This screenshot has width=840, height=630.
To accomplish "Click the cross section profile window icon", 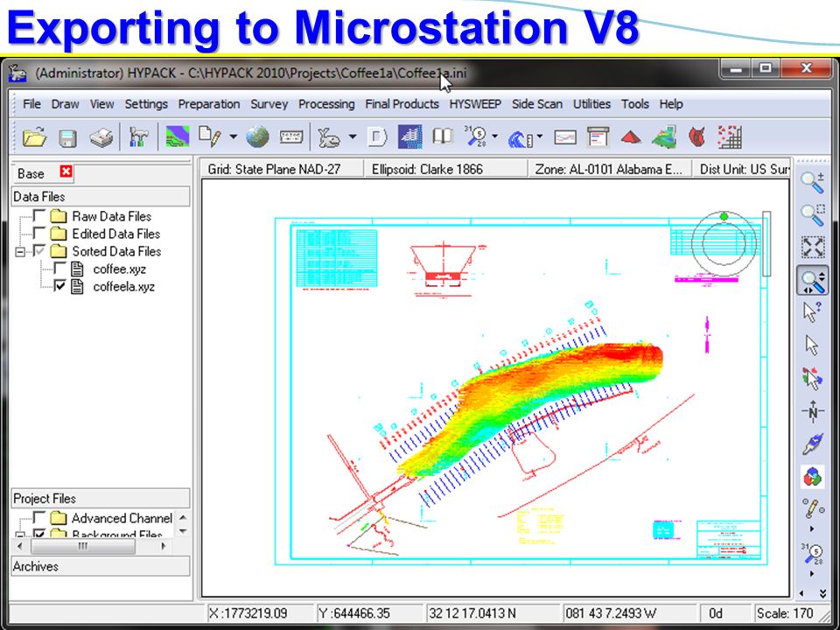I will point(565,137).
